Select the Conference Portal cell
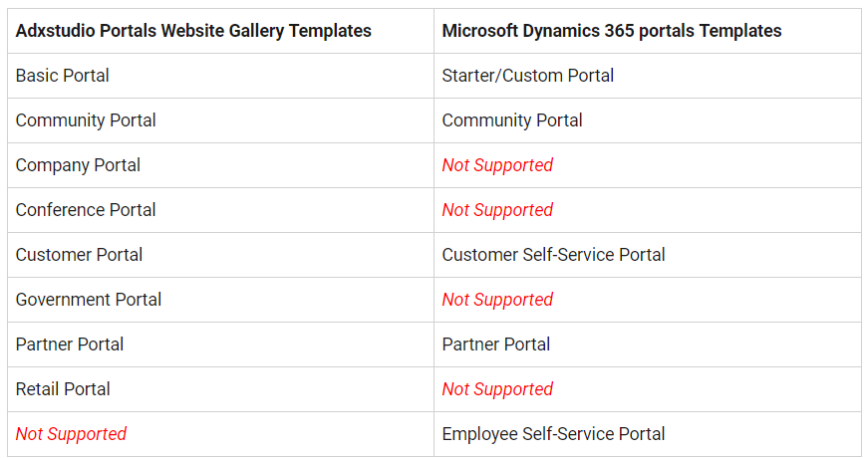The width and height of the screenshot is (868, 458). (x=86, y=210)
